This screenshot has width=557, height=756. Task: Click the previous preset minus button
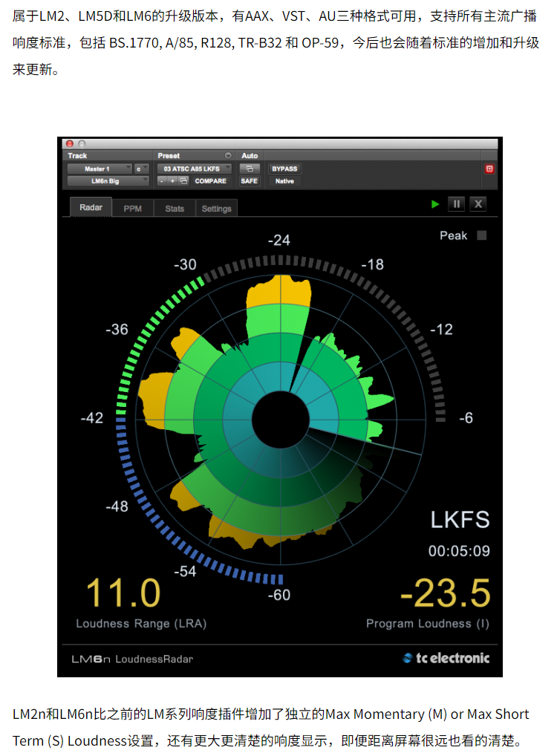(162, 180)
